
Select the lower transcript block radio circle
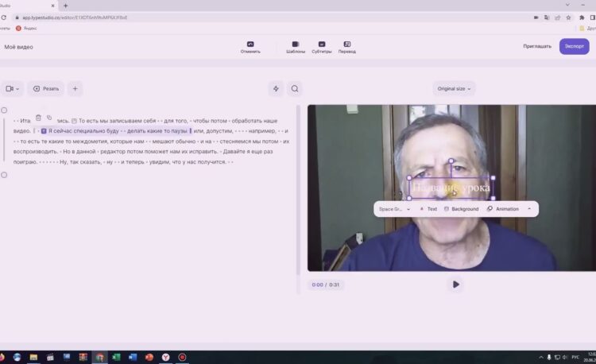(4, 175)
